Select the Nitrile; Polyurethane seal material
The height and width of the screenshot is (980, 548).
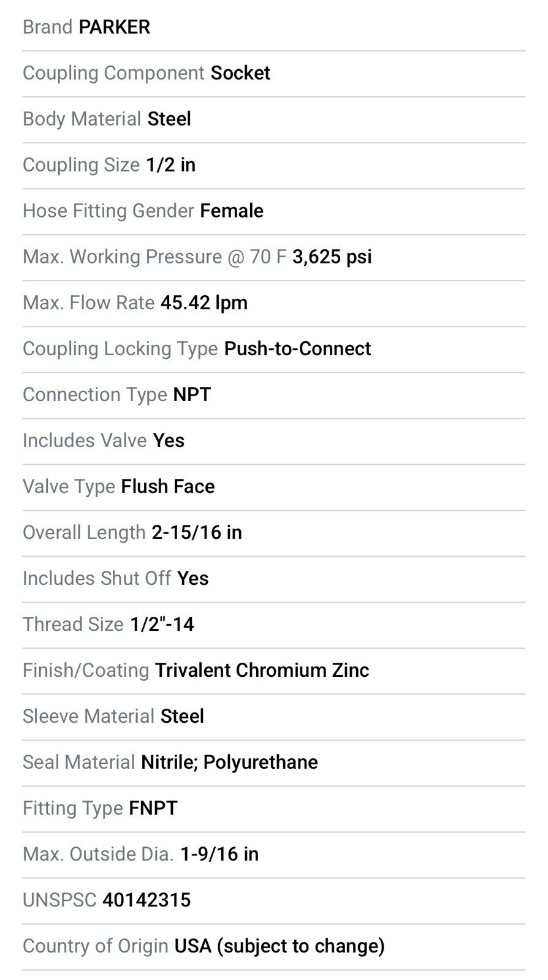click(229, 762)
